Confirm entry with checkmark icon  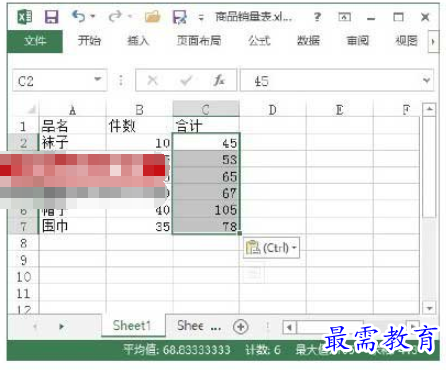[186, 80]
